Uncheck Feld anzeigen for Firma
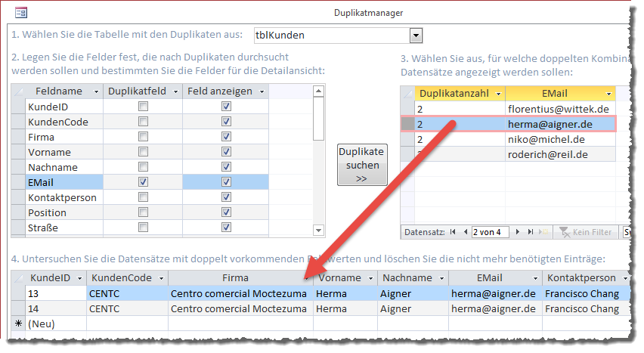The image size is (644, 353). click(x=226, y=136)
